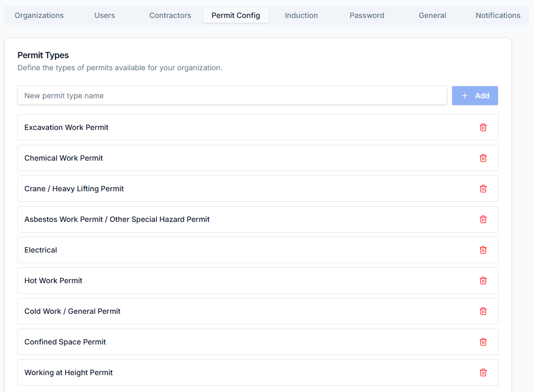
Task: Delete the Excavation Work Permit type
Action: coord(483,127)
